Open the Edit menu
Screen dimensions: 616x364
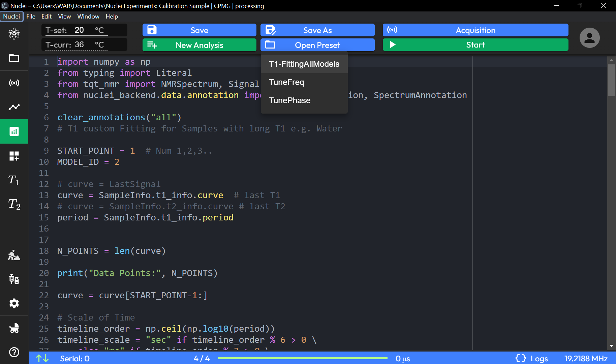click(47, 16)
